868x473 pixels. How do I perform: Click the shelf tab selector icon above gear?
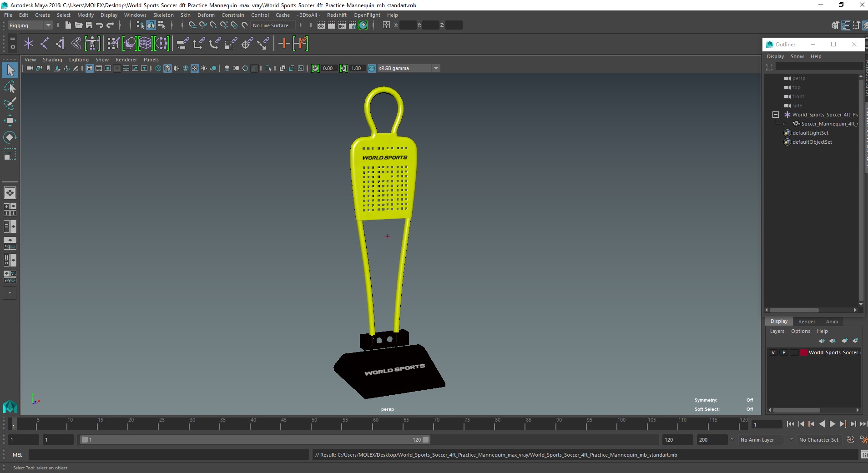13,39
